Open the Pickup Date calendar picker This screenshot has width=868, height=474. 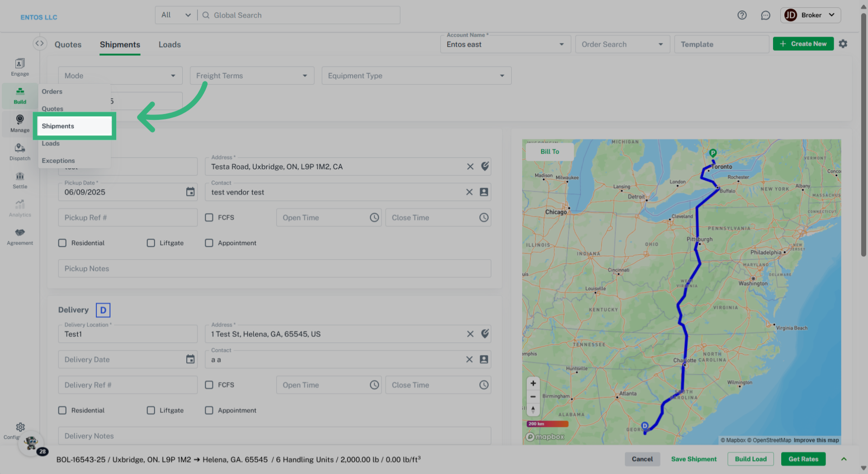point(190,192)
